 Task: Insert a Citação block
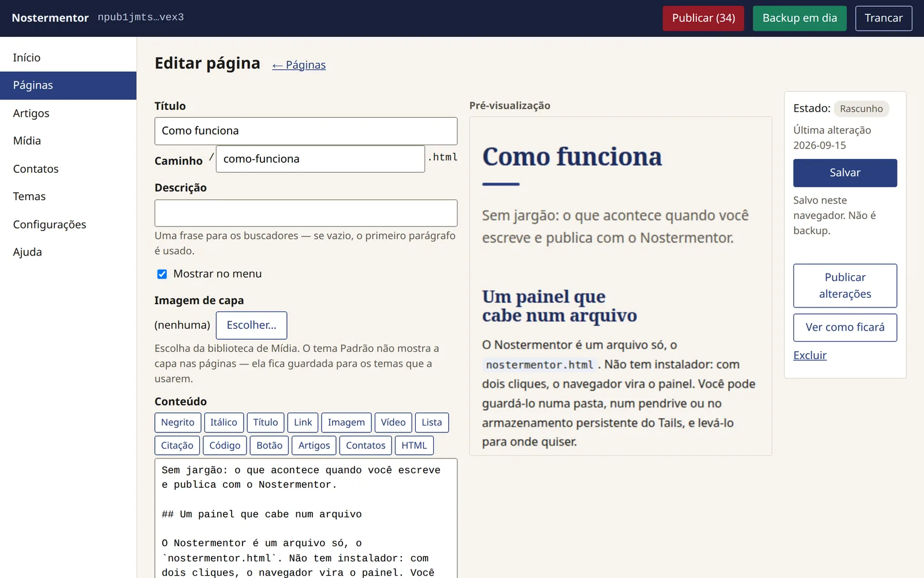177,446
